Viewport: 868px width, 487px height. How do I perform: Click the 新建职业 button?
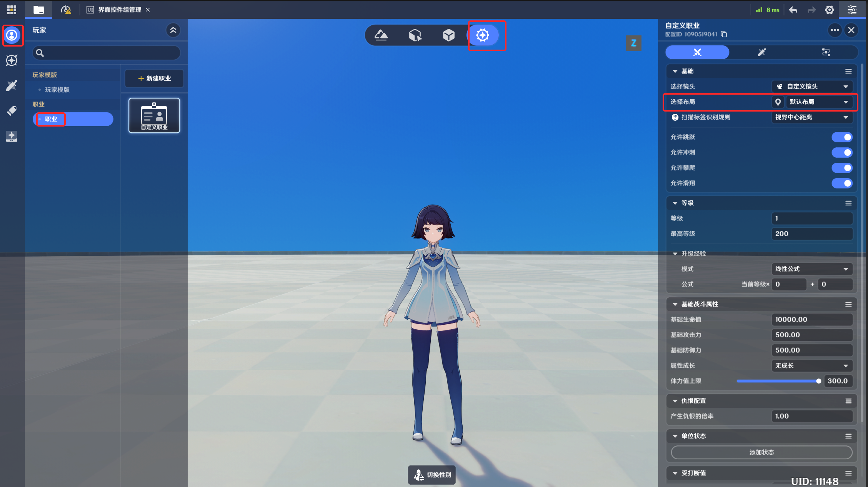154,78
